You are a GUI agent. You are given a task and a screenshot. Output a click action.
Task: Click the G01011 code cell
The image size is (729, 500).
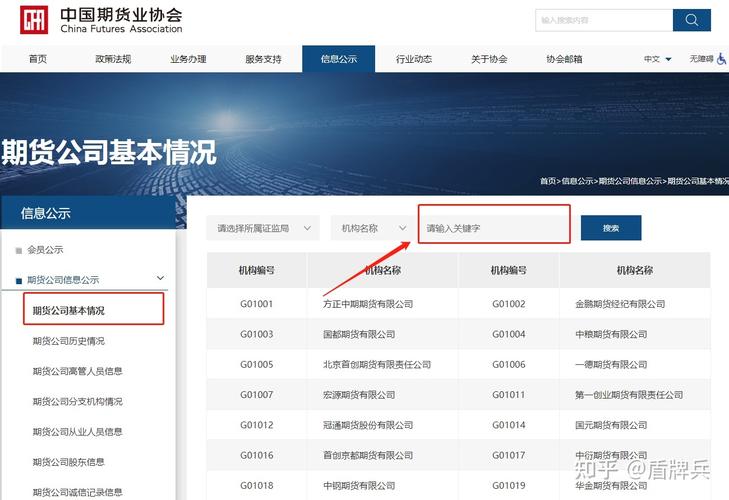click(x=509, y=395)
